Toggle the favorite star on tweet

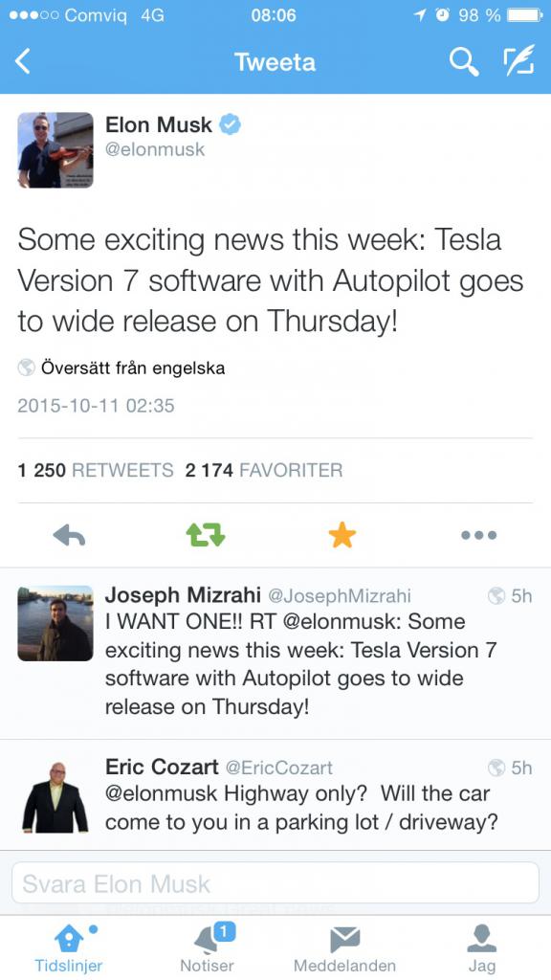click(342, 535)
